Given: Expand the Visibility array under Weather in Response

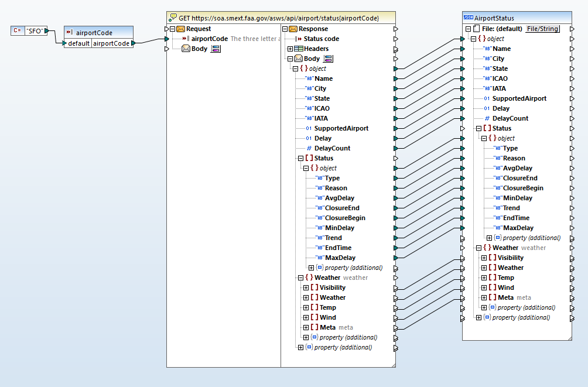Looking at the screenshot, I should click(x=305, y=287).
